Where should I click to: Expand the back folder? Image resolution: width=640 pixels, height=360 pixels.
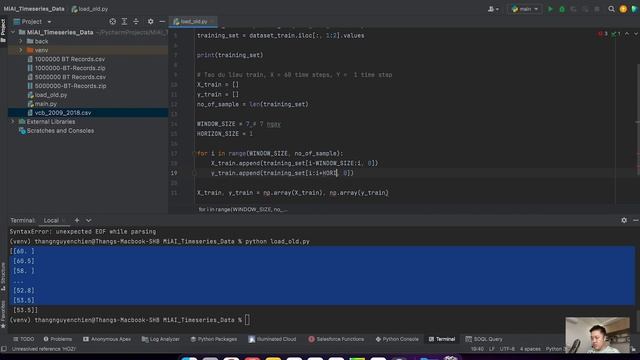click(x=21, y=41)
